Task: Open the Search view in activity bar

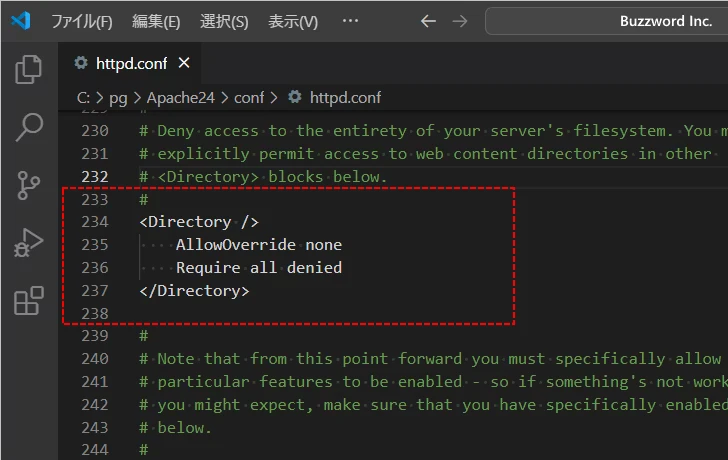Action: pyautogui.click(x=29, y=127)
